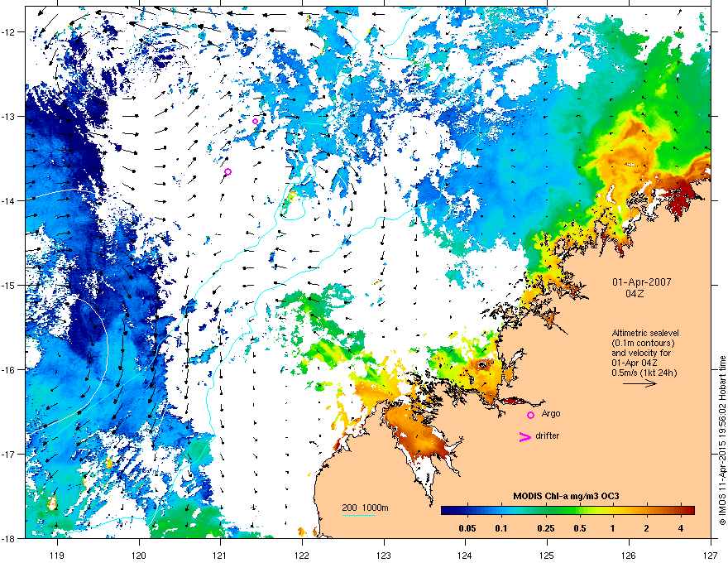
Task: Click the latitude axis label '-18'
Action: pyautogui.click(x=9, y=538)
